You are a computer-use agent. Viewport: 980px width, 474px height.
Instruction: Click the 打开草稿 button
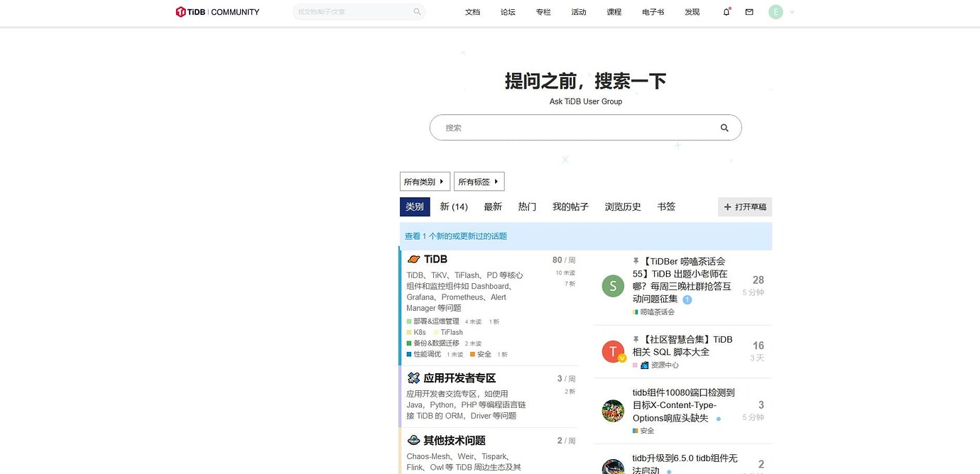pos(745,207)
